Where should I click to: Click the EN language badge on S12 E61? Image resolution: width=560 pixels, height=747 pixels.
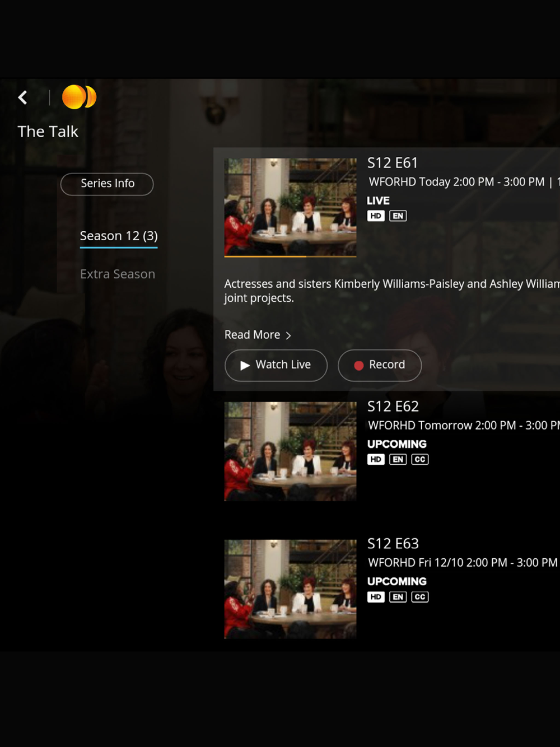398,216
